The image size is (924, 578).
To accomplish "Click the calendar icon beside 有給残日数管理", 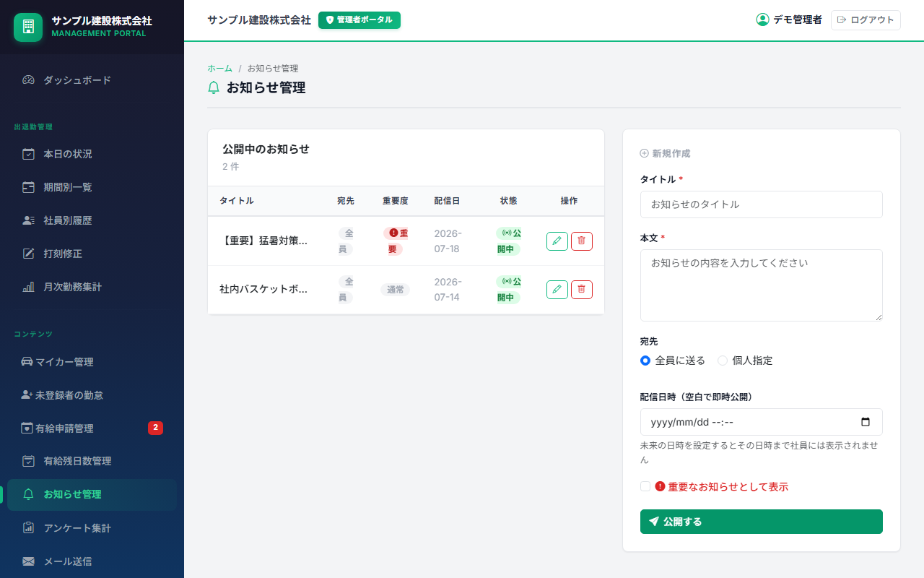I will coord(28,461).
